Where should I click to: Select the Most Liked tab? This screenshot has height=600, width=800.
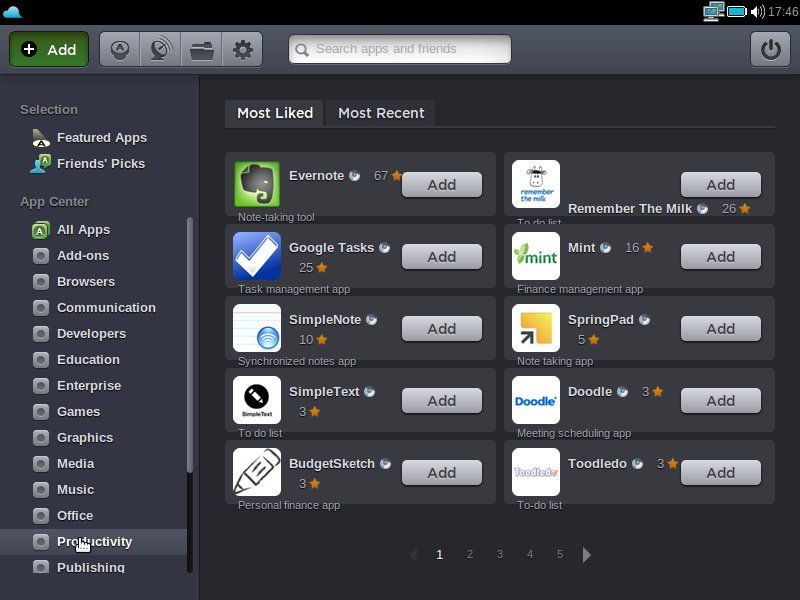(275, 113)
